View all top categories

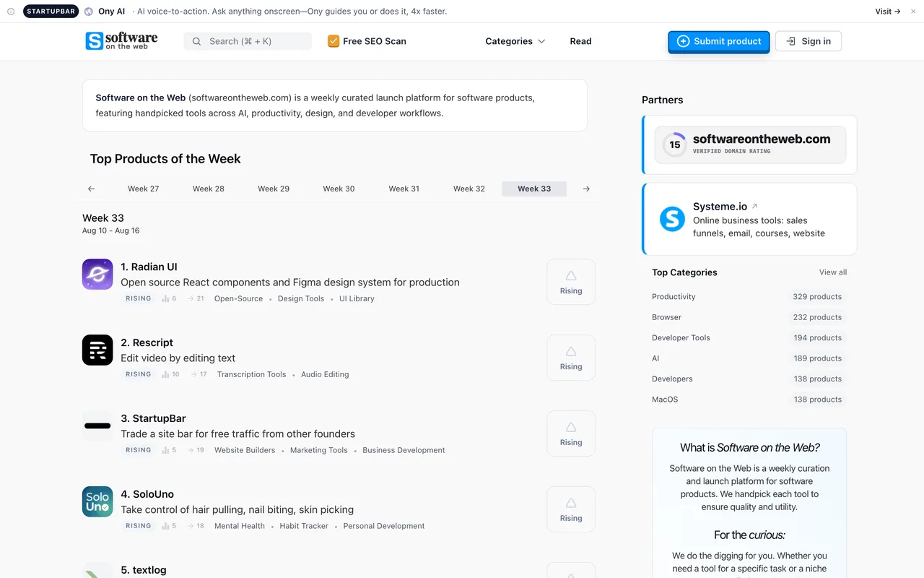pyautogui.click(x=833, y=272)
